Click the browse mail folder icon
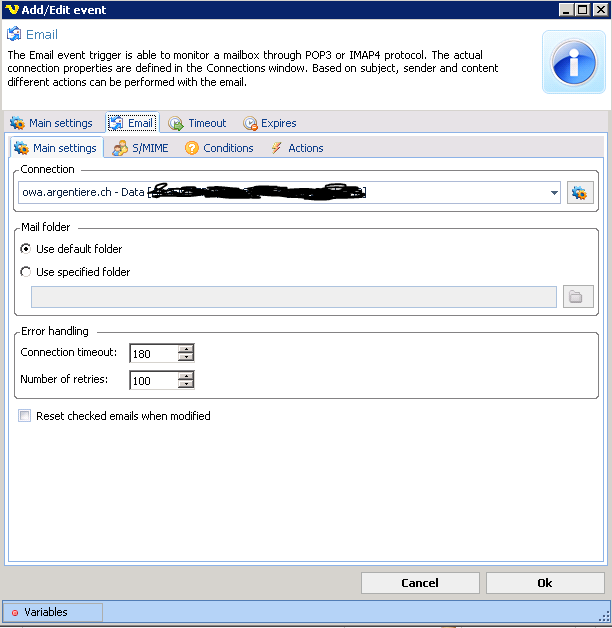This screenshot has width=612, height=628. [577, 297]
